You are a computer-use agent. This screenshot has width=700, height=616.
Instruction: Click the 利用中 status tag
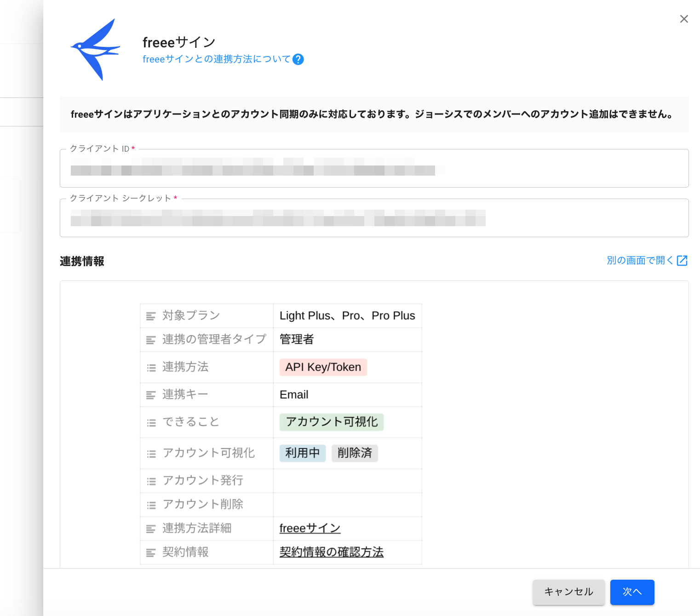pos(302,453)
